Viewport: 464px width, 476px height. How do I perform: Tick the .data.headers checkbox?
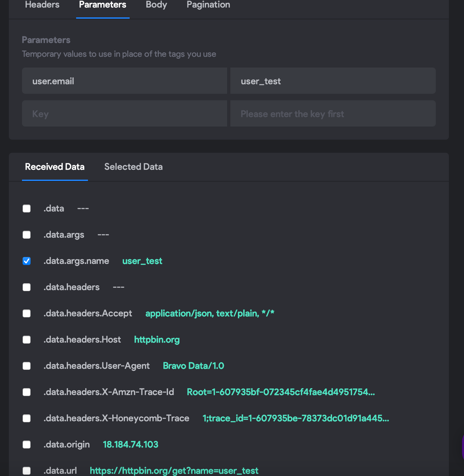27,288
